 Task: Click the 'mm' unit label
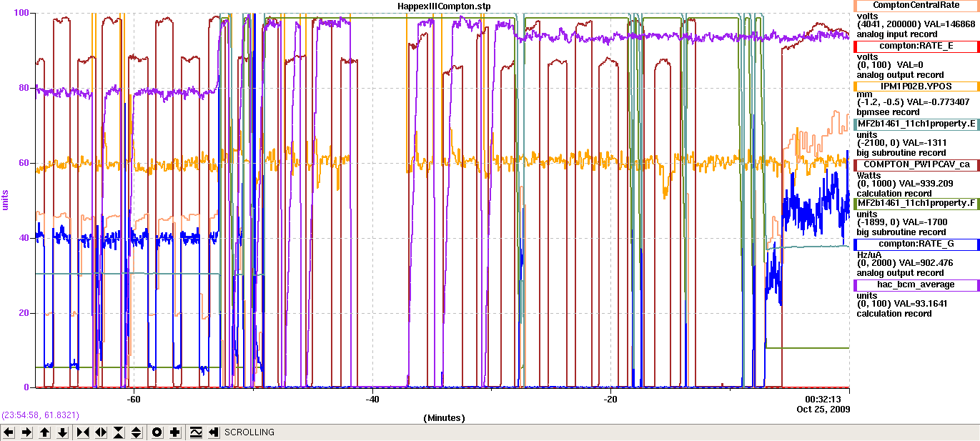pyautogui.click(x=864, y=94)
